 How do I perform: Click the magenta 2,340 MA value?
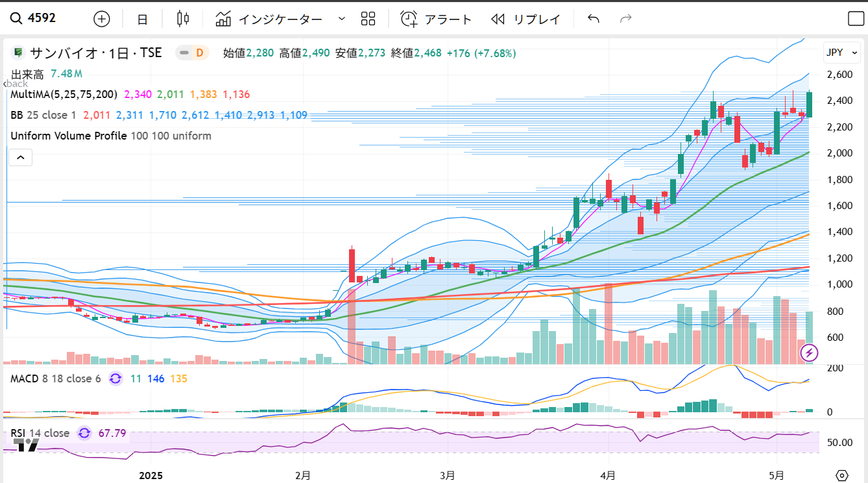[138, 94]
